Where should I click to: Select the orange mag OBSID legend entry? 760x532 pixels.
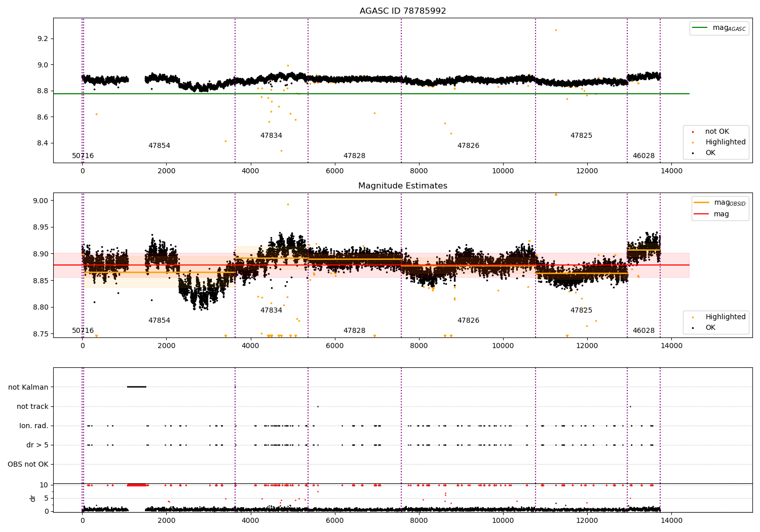pos(719,203)
